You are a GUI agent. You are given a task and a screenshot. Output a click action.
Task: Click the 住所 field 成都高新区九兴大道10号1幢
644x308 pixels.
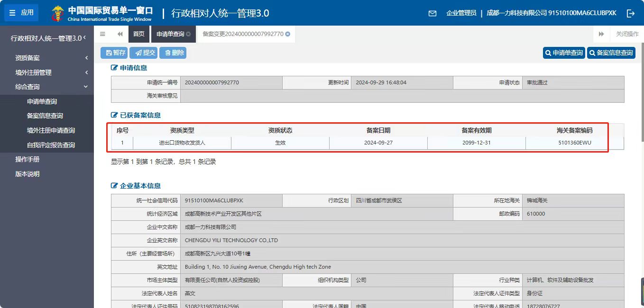[x=402, y=254]
